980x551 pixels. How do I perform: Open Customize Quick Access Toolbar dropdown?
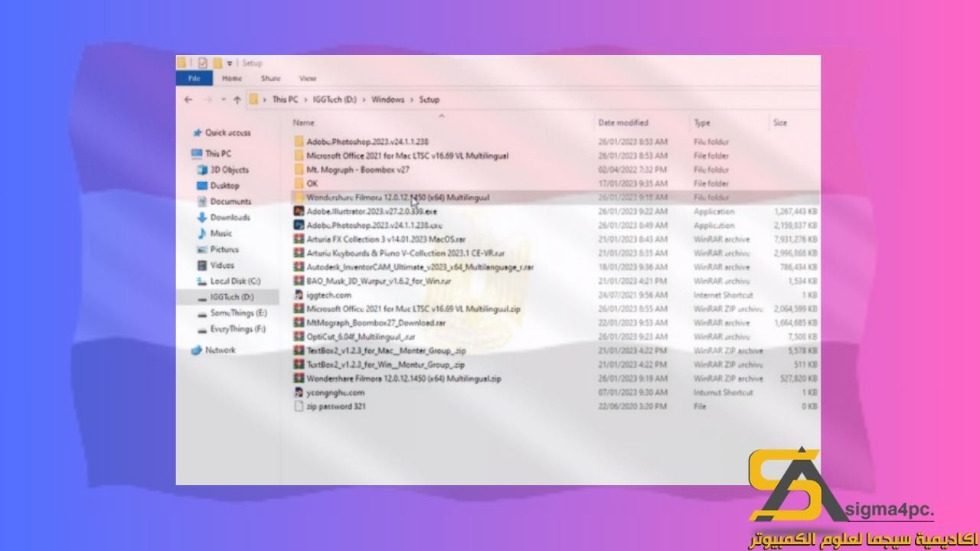[230, 63]
